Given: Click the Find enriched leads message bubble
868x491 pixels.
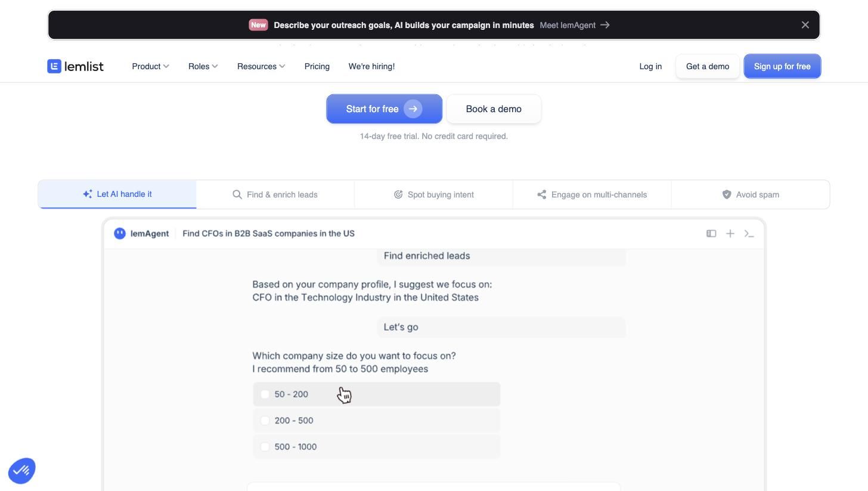Looking at the screenshot, I should point(501,256).
